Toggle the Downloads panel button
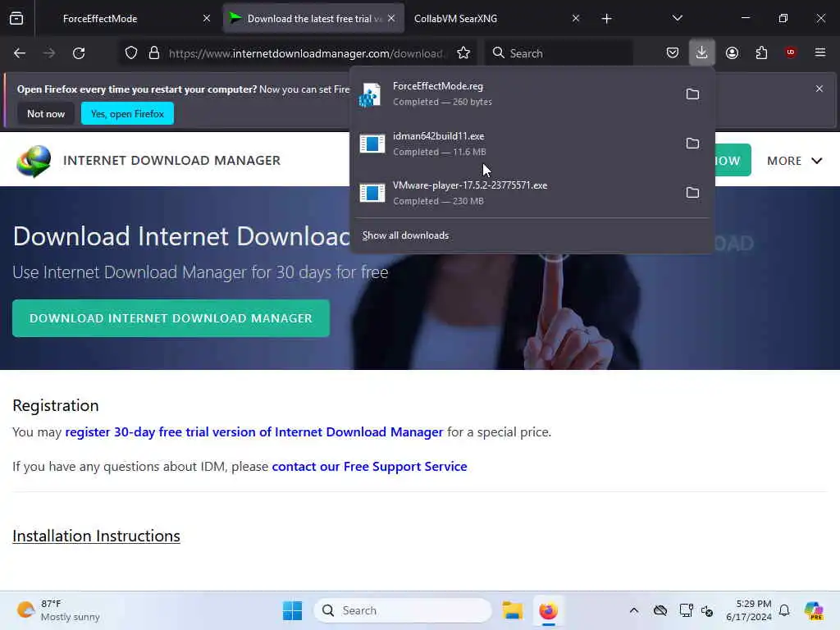Image resolution: width=840 pixels, height=630 pixels. [x=702, y=52]
